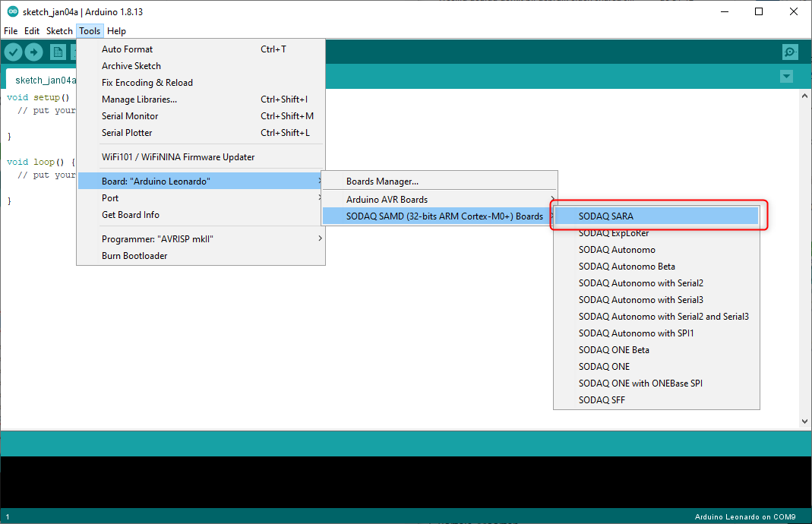Image resolution: width=812 pixels, height=524 pixels.
Task: Select SODAQ Autonomo with Serial2 and Serial3
Action: click(x=656, y=317)
